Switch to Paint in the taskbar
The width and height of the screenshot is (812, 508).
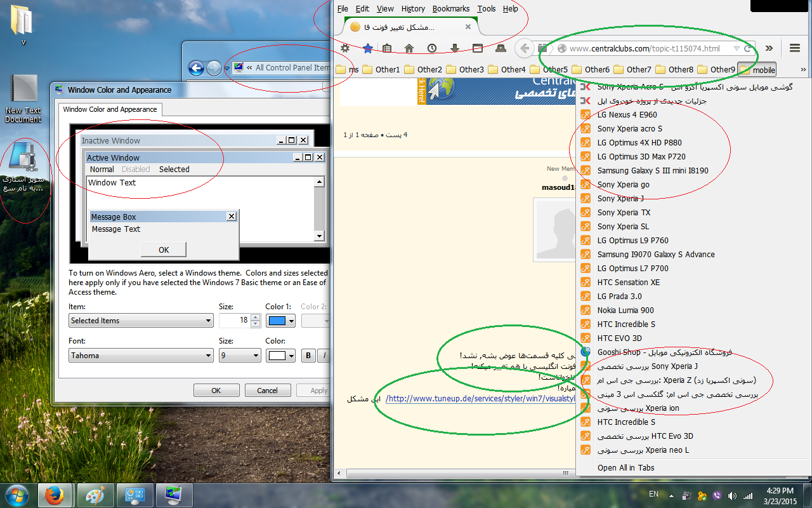point(96,495)
